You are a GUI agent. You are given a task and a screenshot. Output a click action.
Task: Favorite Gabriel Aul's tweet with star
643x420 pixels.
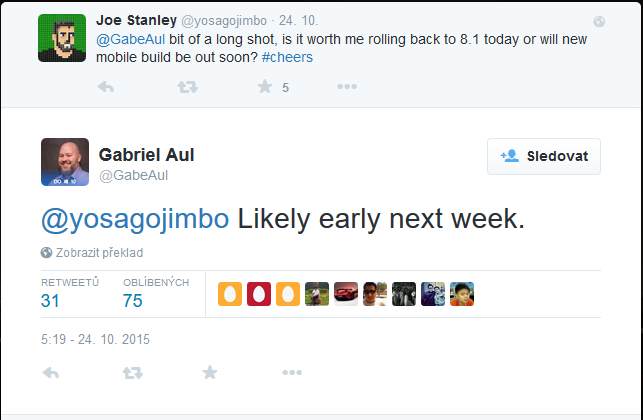click(210, 372)
